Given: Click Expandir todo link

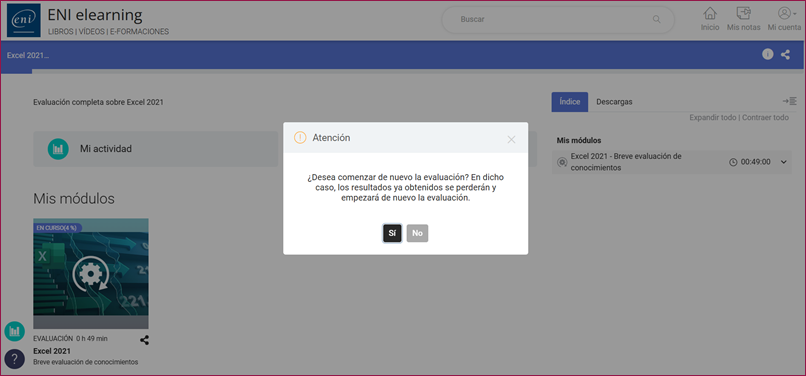Looking at the screenshot, I should pyautogui.click(x=712, y=117).
